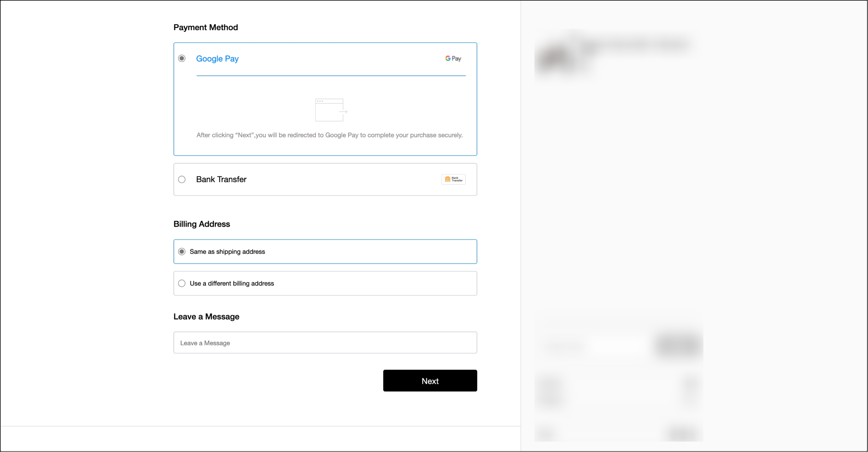Choose the Bank Transfer radio button
The height and width of the screenshot is (452, 868).
182,180
